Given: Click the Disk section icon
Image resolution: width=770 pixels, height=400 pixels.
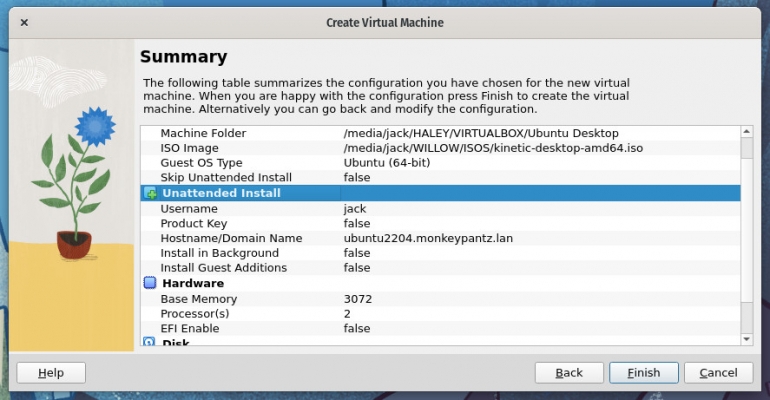Looking at the screenshot, I should click(x=149, y=342).
